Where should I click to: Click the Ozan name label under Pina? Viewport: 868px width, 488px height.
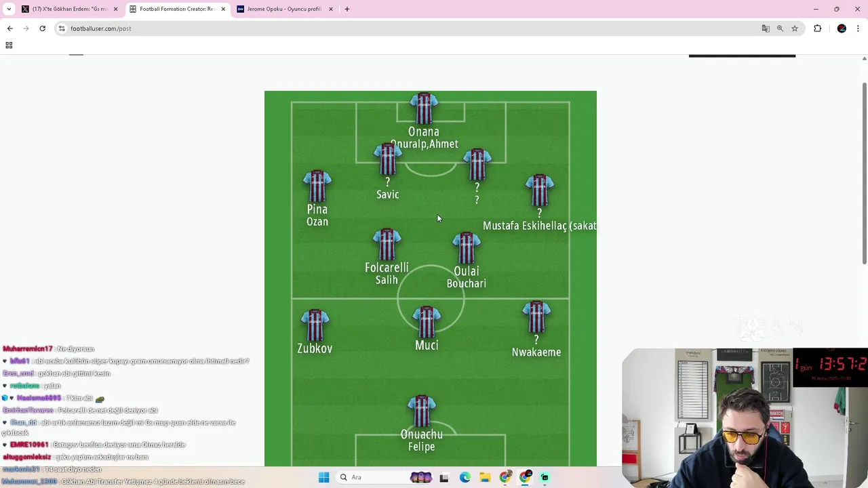coord(317,222)
